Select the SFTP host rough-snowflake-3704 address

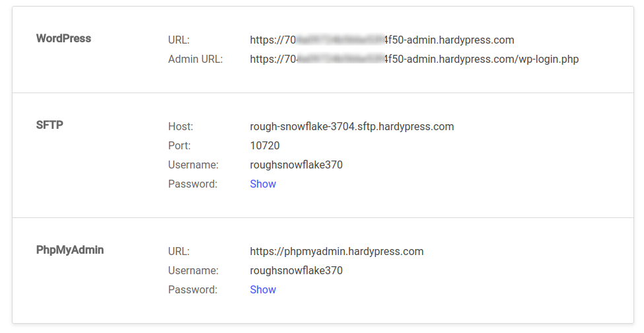pos(351,126)
